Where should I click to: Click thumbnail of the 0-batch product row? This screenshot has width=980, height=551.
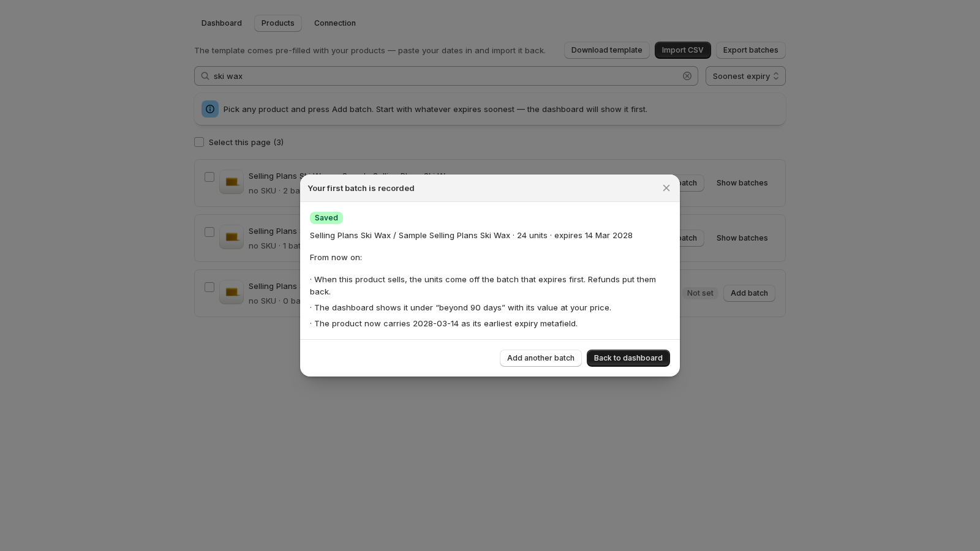(x=232, y=292)
